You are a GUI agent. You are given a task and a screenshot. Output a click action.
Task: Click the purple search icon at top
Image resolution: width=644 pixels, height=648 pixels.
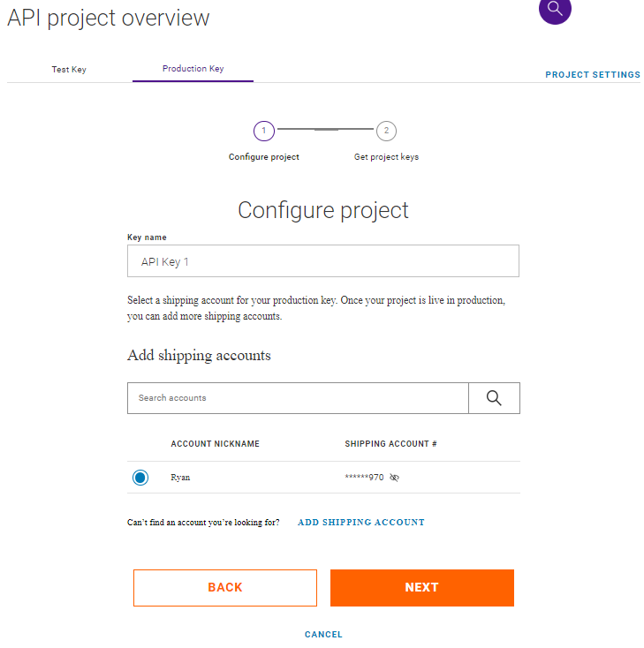(x=555, y=9)
